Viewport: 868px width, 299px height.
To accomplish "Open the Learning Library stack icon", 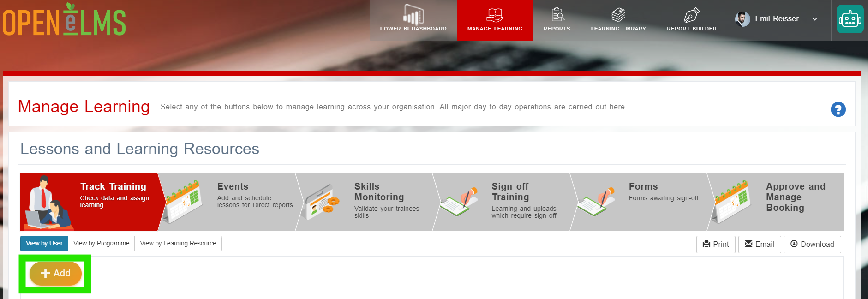I will tap(618, 15).
